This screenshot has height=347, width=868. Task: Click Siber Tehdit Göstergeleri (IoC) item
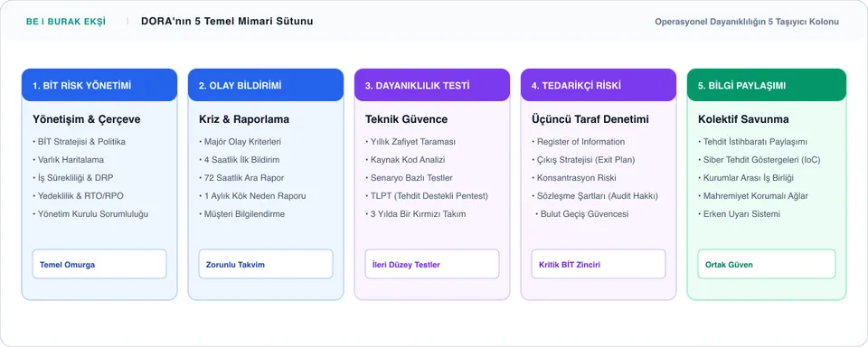pyautogui.click(x=759, y=160)
